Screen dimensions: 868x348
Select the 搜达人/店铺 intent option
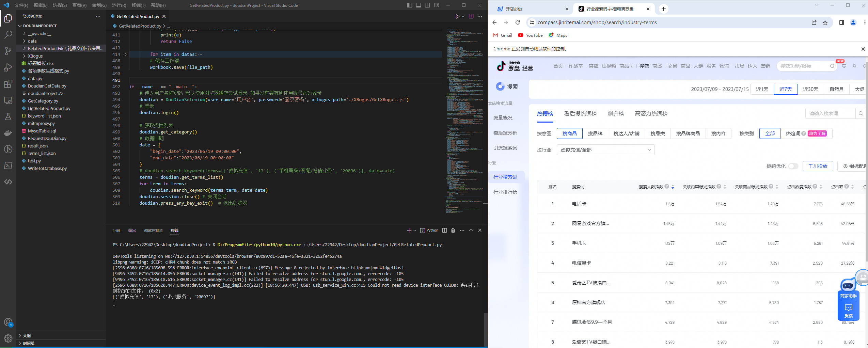[627, 133]
